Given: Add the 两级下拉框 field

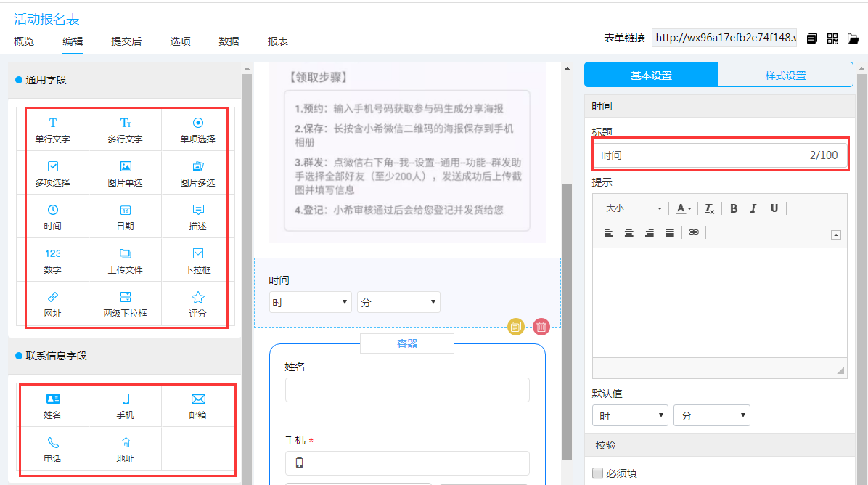Looking at the screenshot, I should (x=125, y=304).
